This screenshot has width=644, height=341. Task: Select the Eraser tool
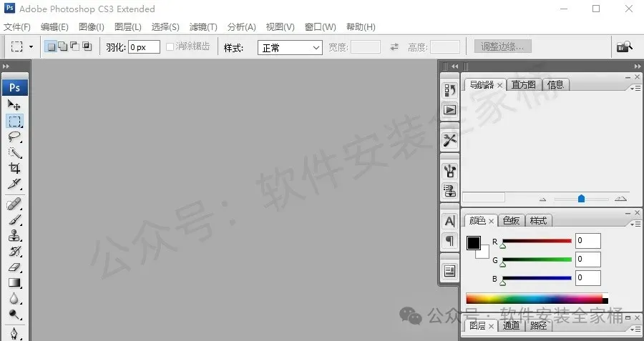click(x=14, y=267)
